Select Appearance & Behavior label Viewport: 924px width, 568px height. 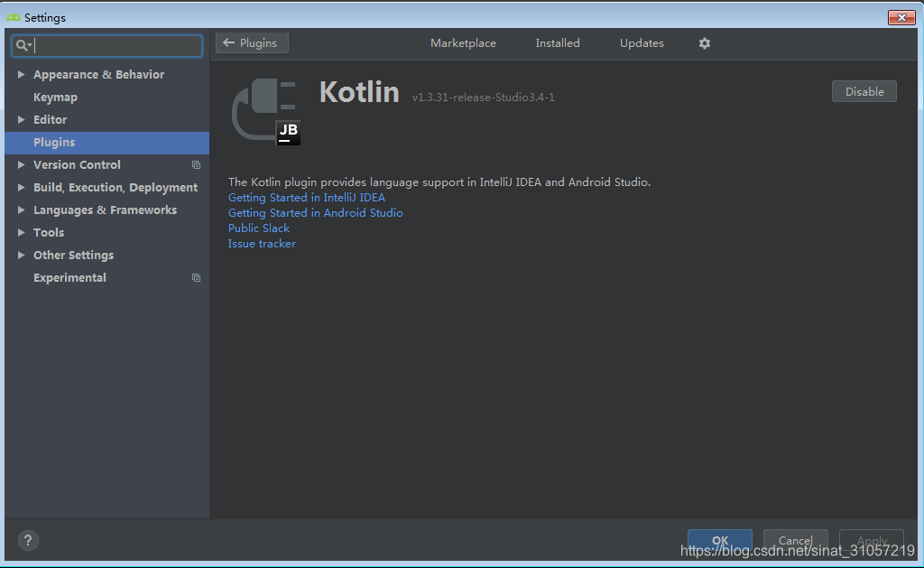click(98, 74)
